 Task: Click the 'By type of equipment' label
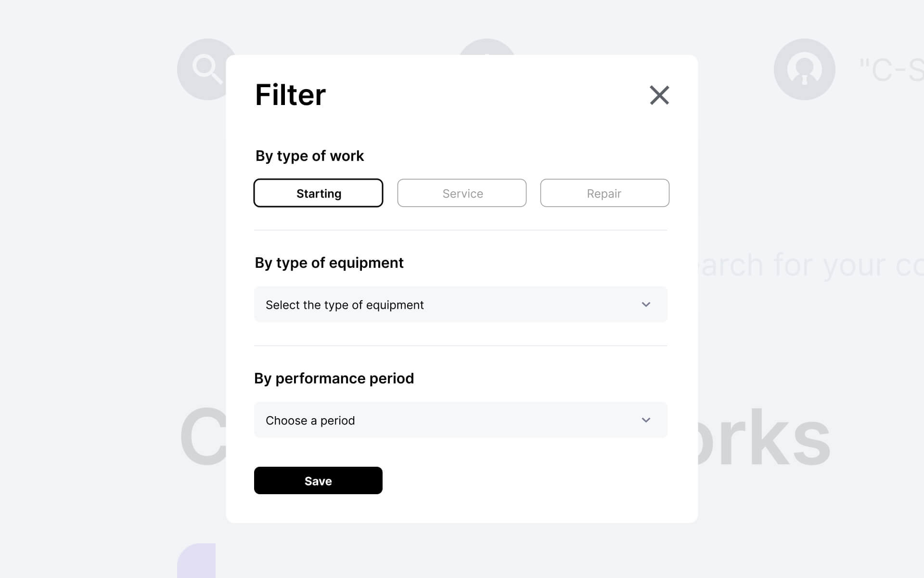pos(329,263)
